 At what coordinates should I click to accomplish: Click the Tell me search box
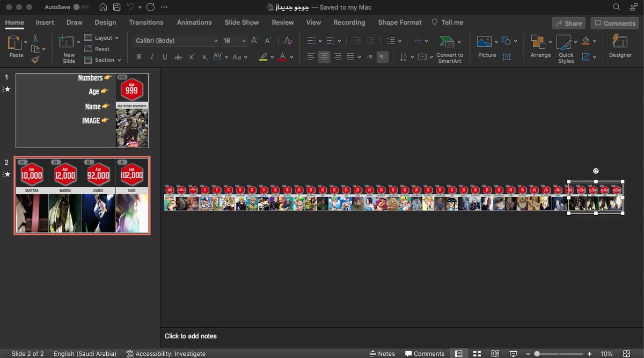447,23
